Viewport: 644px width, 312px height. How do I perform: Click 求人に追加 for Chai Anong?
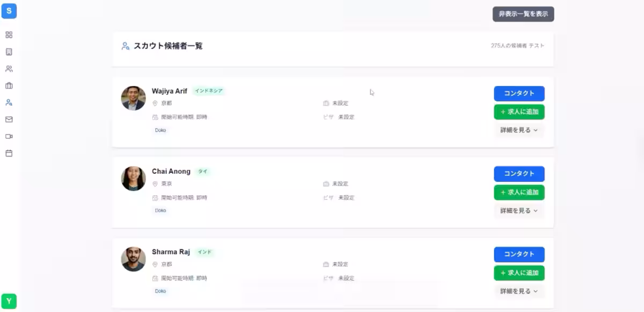pyautogui.click(x=519, y=192)
